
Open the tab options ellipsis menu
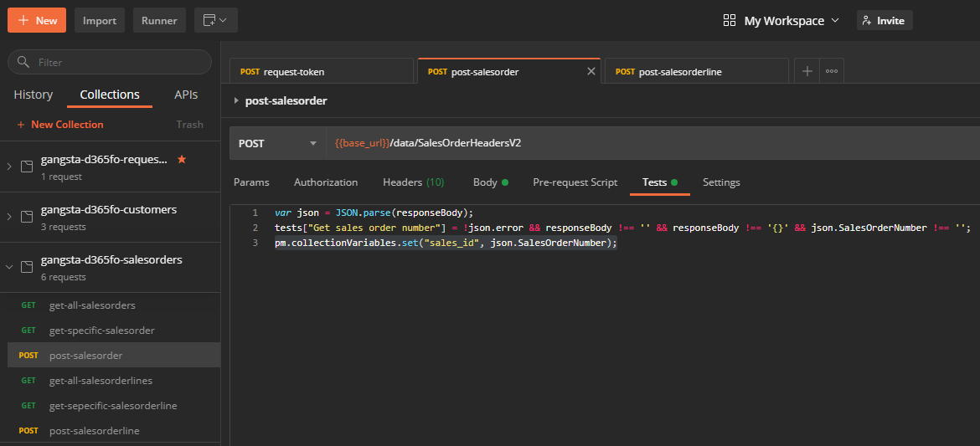[832, 72]
